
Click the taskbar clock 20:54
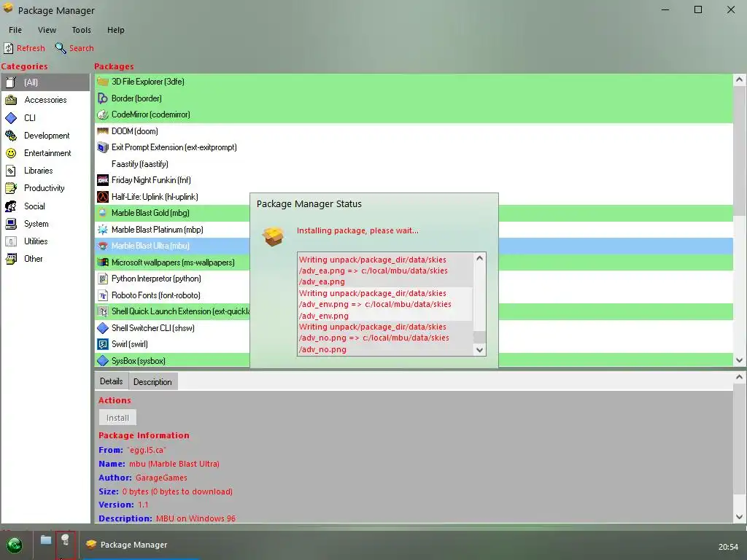(x=728, y=547)
